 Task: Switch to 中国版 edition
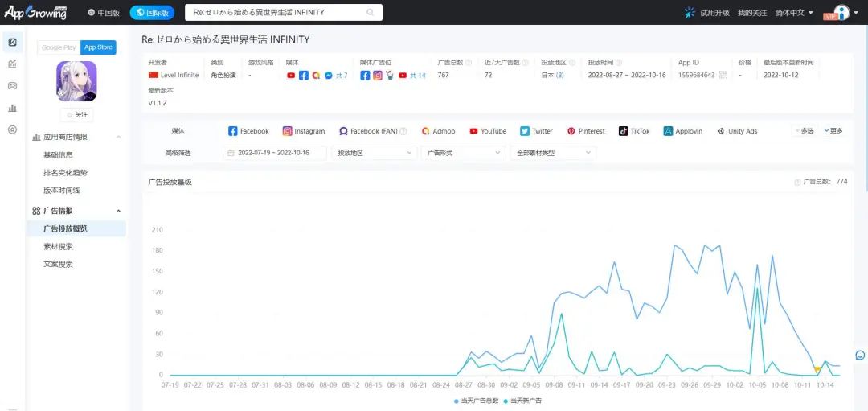104,12
